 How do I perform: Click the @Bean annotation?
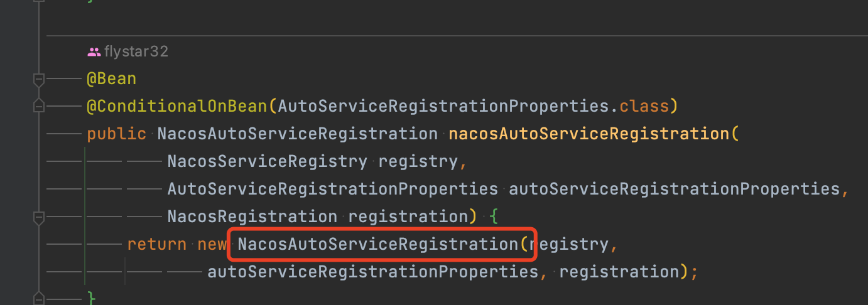click(112, 79)
